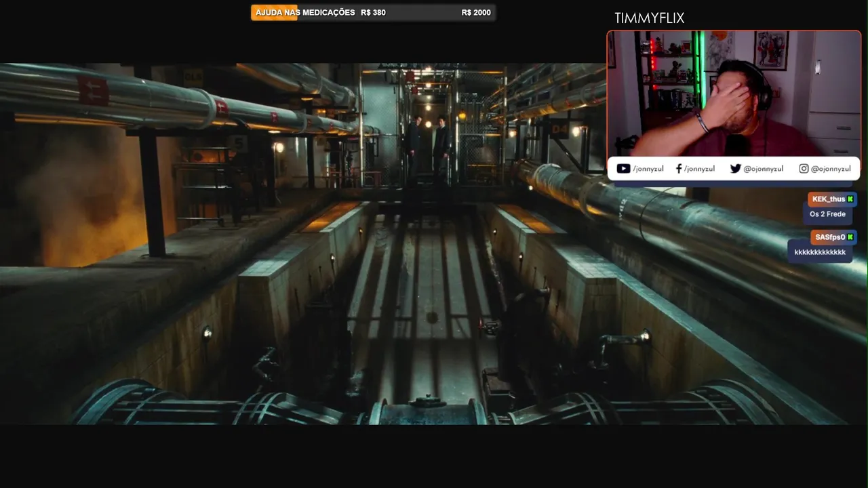Click chat message 'kkkkkkkkkkkkk'
868x488 pixels.
(820, 252)
